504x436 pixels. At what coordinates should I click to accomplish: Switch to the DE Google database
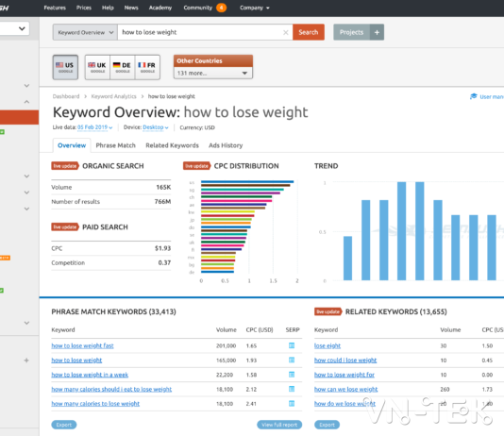(123, 67)
